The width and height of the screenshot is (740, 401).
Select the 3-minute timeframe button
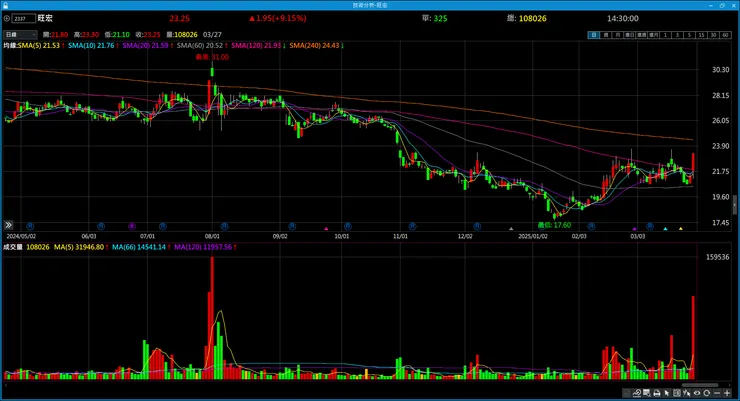tap(677, 35)
